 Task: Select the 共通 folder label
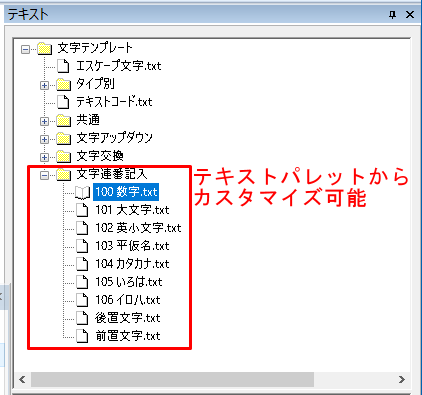coord(88,120)
